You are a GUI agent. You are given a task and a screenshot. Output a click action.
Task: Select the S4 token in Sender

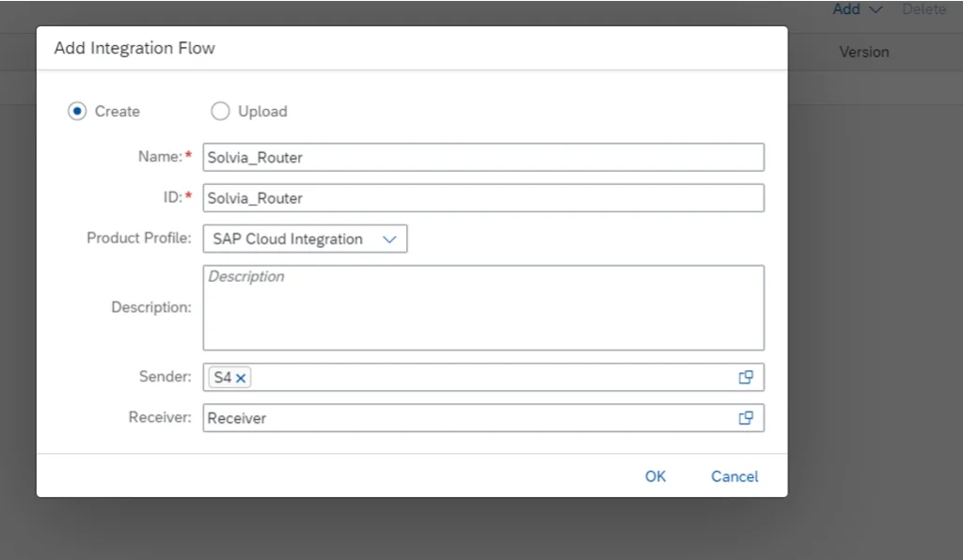pos(223,378)
